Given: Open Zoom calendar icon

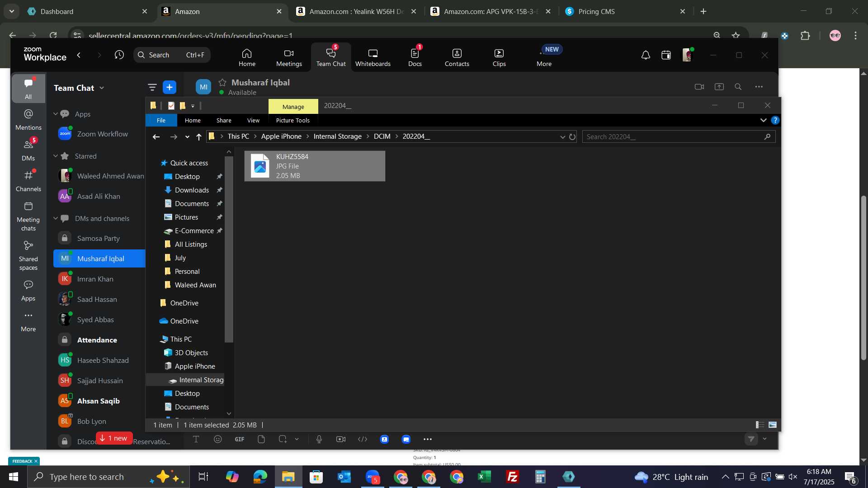Looking at the screenshot, I should (666, 55).
